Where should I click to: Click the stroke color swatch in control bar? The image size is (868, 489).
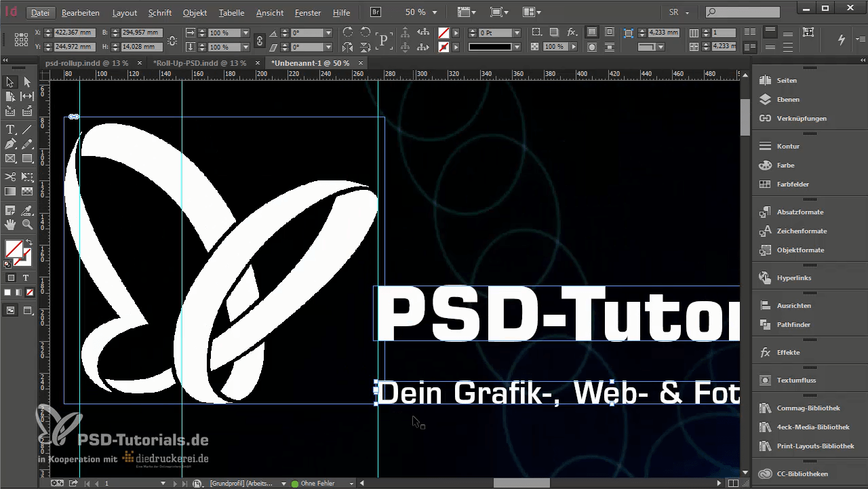(443, 47)
